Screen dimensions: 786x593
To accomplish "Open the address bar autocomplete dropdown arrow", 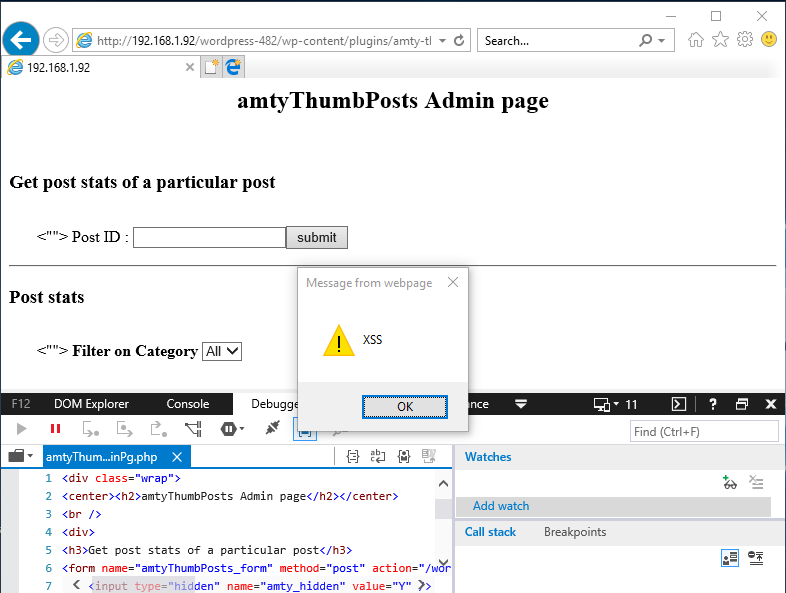I will (x=443, y=41).
